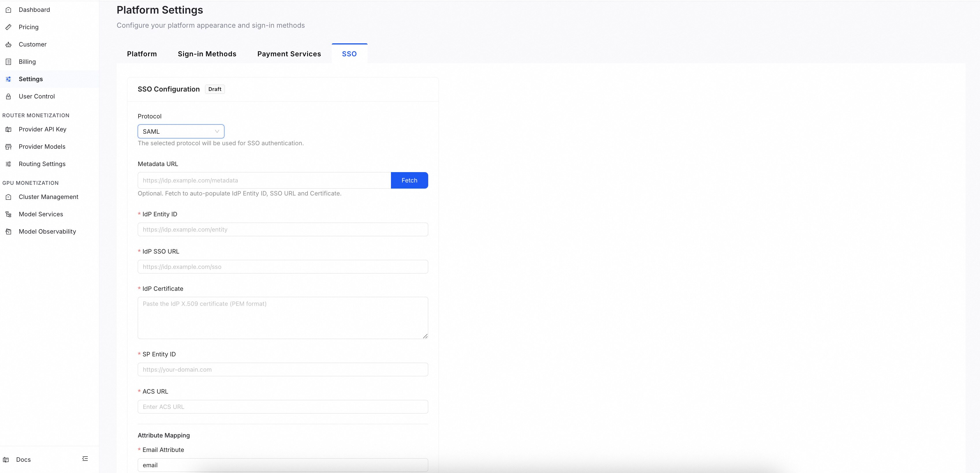Click the Routing Settings icon

8,164
